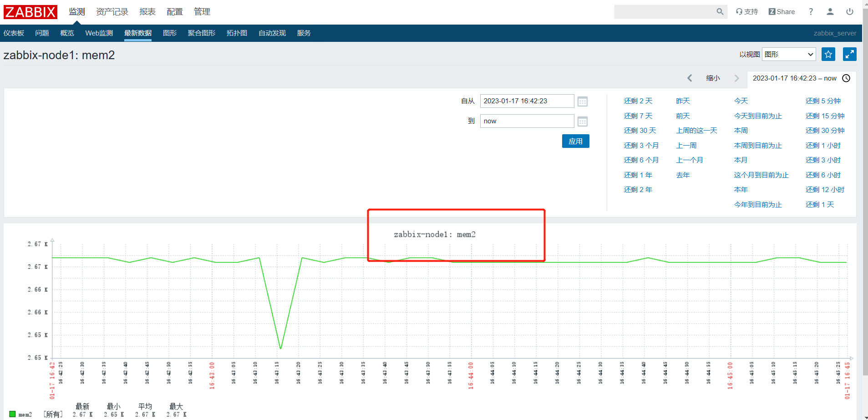Select 还剩 3 个月 time range

coord(641,146)
